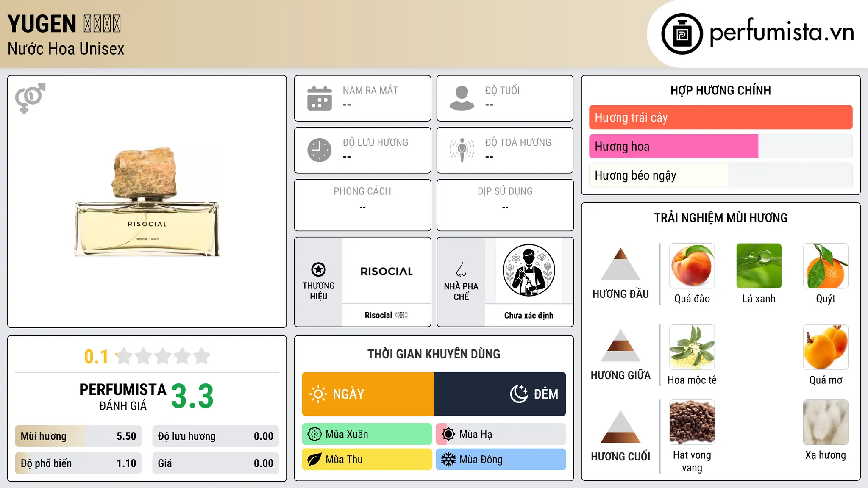Click the 3.3 Perfumista score

(x=192, y=396)
